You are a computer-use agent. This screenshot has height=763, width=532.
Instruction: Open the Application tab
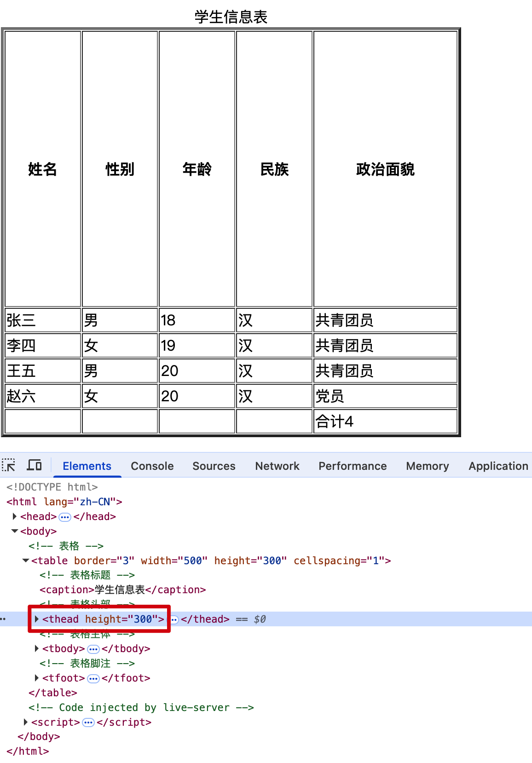(x=498, y=466)
